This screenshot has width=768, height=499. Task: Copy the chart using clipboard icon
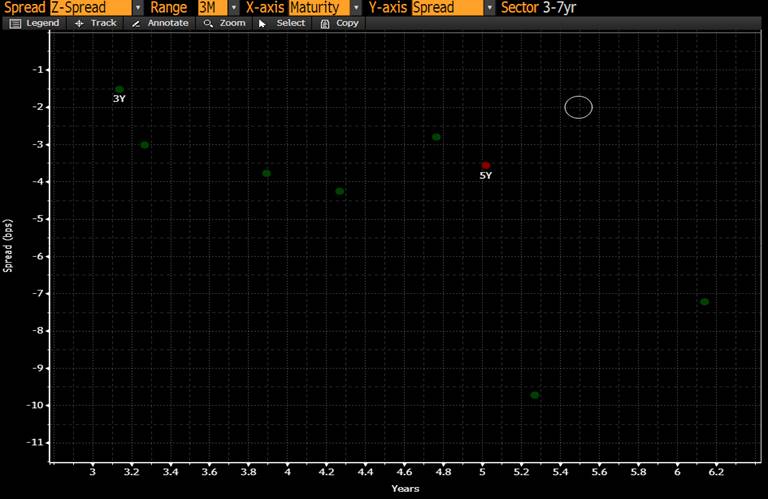pos(325,24)
